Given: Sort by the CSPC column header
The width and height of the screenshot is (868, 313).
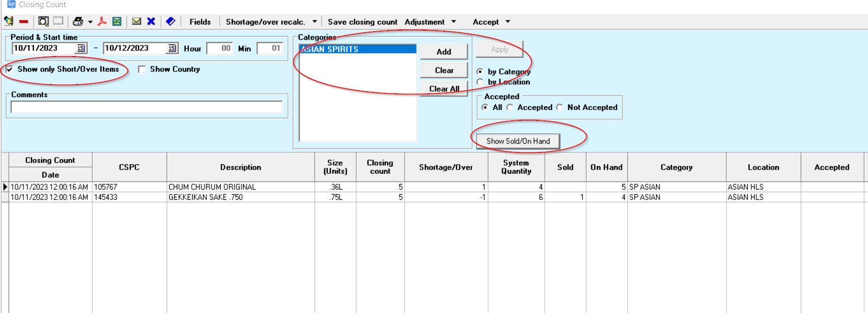Looking at the screenshot, I should pyautogui.click(x=129, y=167).
